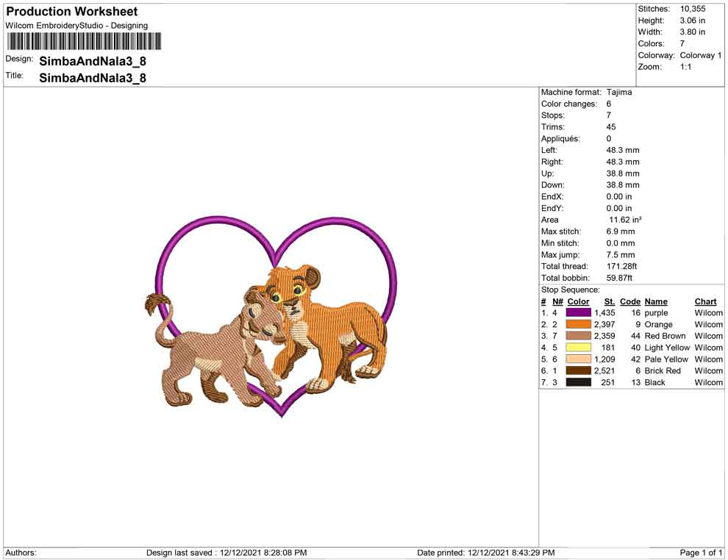Click the Design name 'SimbaAndNala3_8'
The image size is (728, 560).
click(93, 61)
